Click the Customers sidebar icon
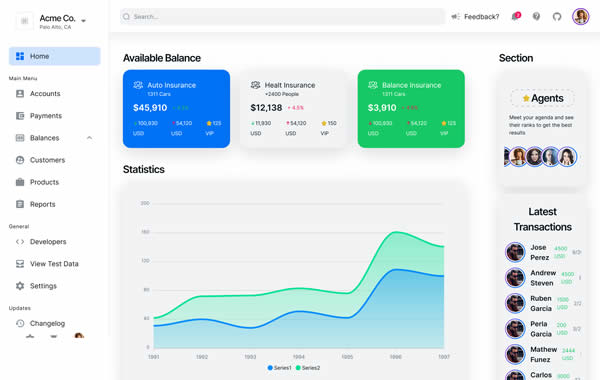The width and height of the screenshot is (600, 380). pyautogui.click(x=20, y=160)
